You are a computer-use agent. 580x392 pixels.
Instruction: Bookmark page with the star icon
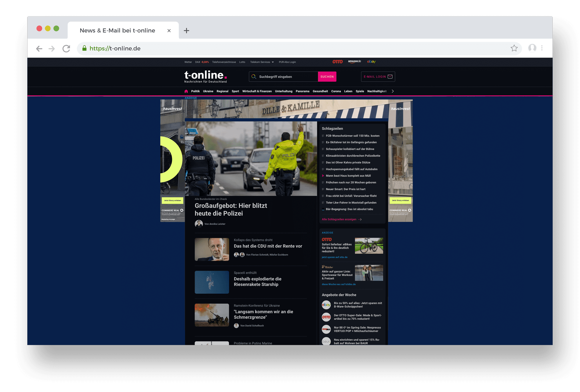(x=514, y=48)
